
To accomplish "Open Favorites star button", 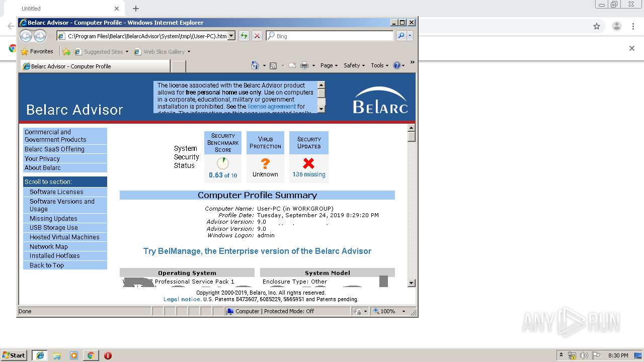I will pos(37,51).
